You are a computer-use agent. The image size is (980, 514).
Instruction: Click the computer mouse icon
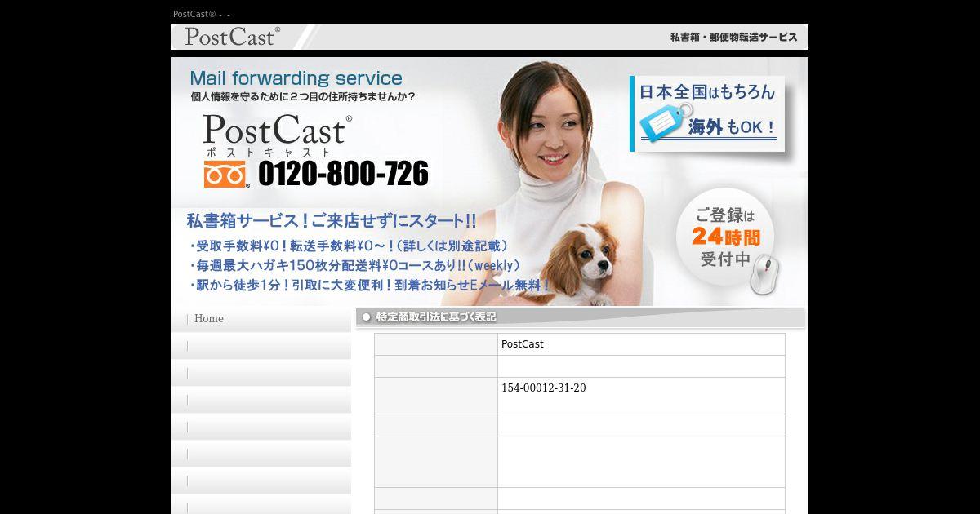(x=764, y=274)
